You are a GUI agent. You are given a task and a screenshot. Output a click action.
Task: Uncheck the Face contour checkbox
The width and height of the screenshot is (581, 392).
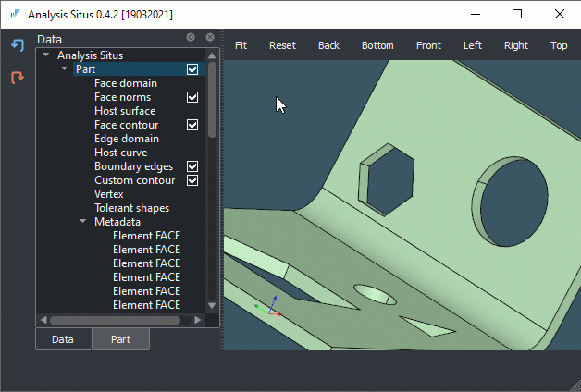coord(192,125)
